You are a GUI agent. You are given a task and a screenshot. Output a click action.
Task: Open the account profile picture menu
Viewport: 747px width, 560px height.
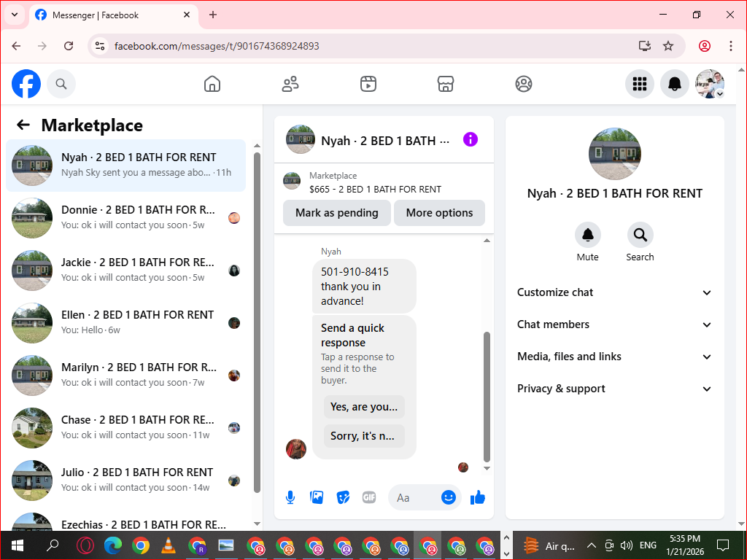pyautogui.click(x=710, y=84)
